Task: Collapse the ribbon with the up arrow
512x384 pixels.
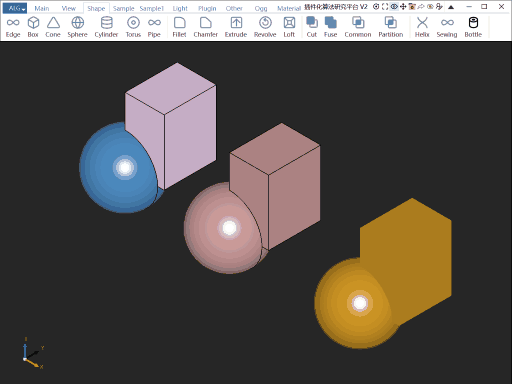Action: tap(451, 7)
